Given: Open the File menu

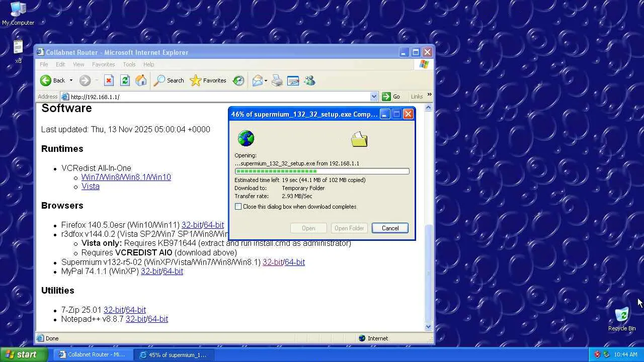Looking at the screenshot, I should (x=44, y=64).
